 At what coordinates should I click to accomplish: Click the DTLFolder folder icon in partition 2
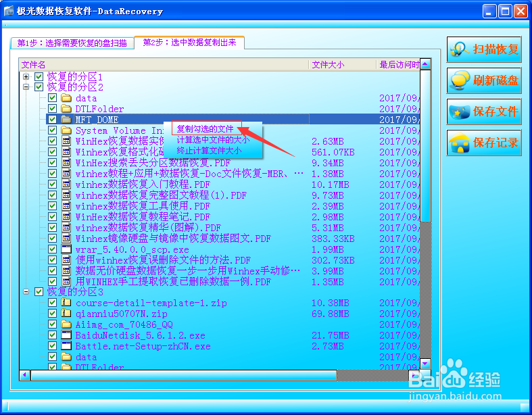(66, 109)
